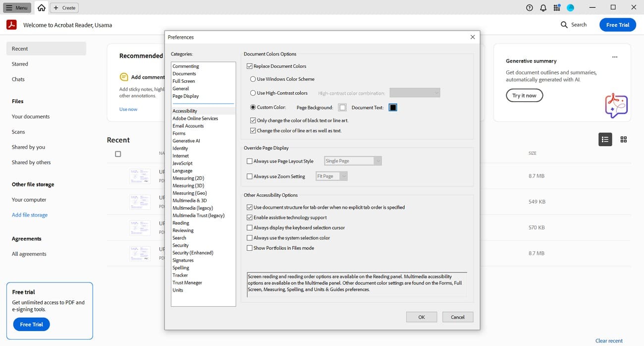Open the Home icon in the top bar
This screenshot has height=346, width=644.
(42, 8)
